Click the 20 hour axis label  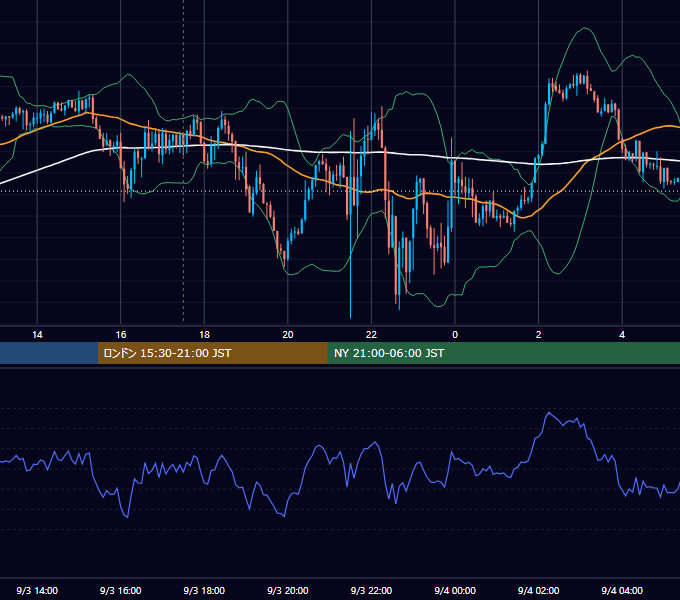click(288, 335)
